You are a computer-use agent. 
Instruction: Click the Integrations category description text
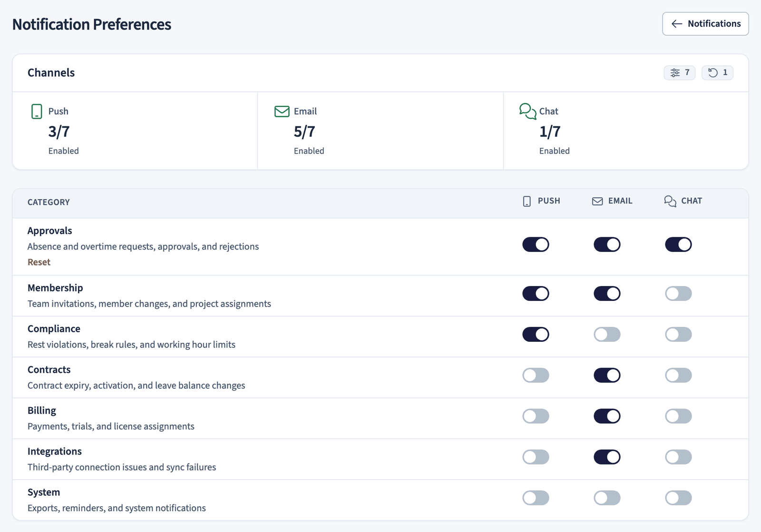pyautogui.click(x=122, y=467)
